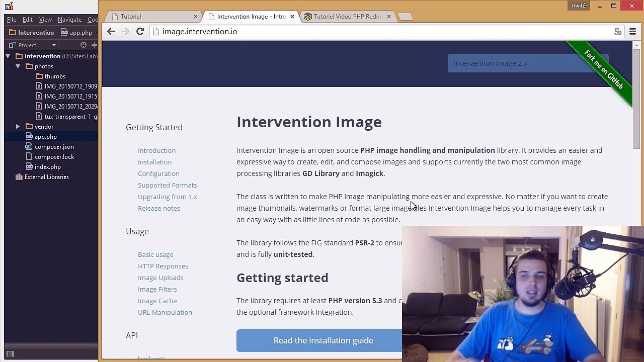Open the Intervention Image 2.x version selector
644x362 pixels.
528,63
